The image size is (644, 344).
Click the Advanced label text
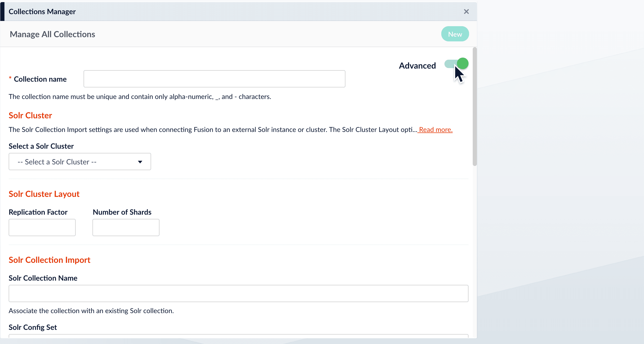417,66
